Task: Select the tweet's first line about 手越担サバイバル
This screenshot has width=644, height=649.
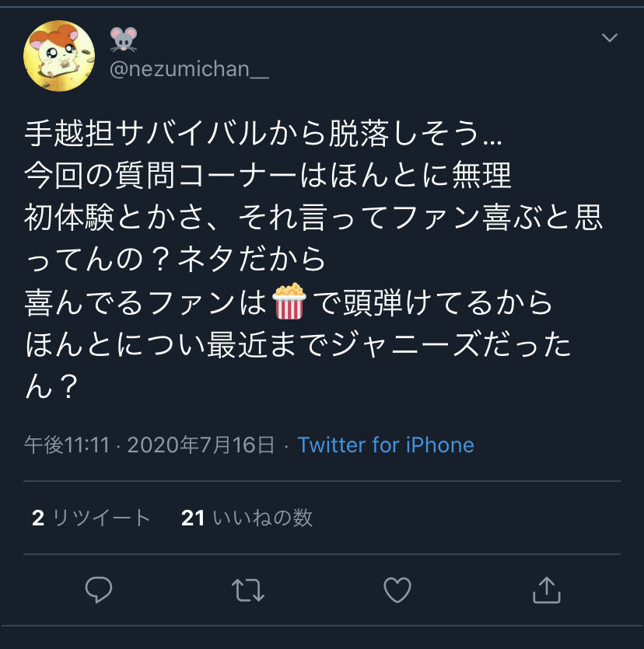Action: pos(264,134)
